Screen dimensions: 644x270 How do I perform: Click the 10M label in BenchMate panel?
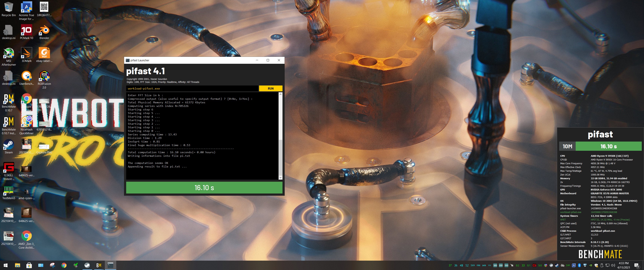point(567,146)
